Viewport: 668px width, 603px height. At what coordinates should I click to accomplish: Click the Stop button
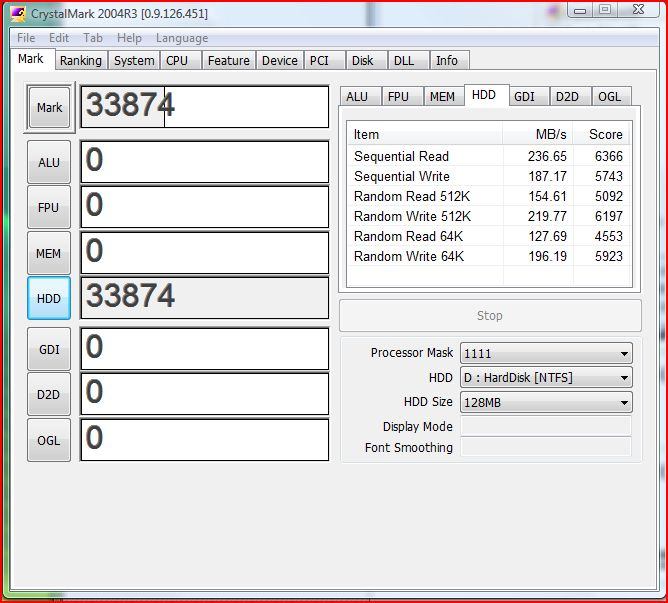pos(490,316)
